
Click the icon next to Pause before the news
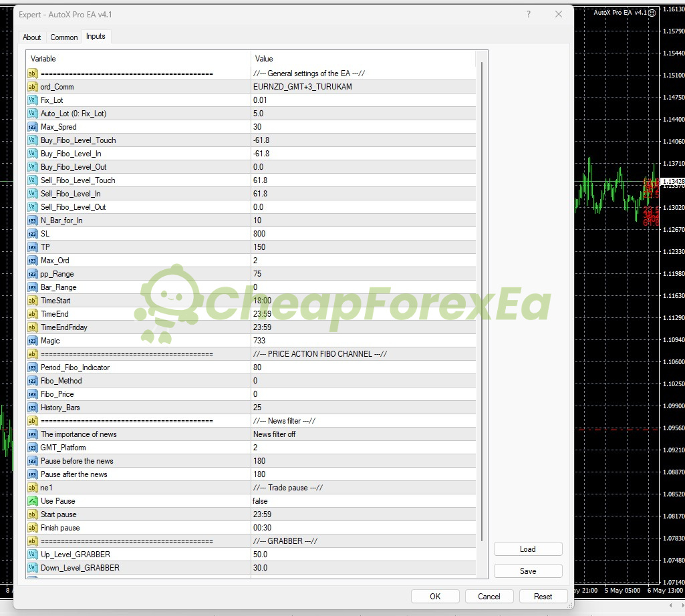coord(33,461)
